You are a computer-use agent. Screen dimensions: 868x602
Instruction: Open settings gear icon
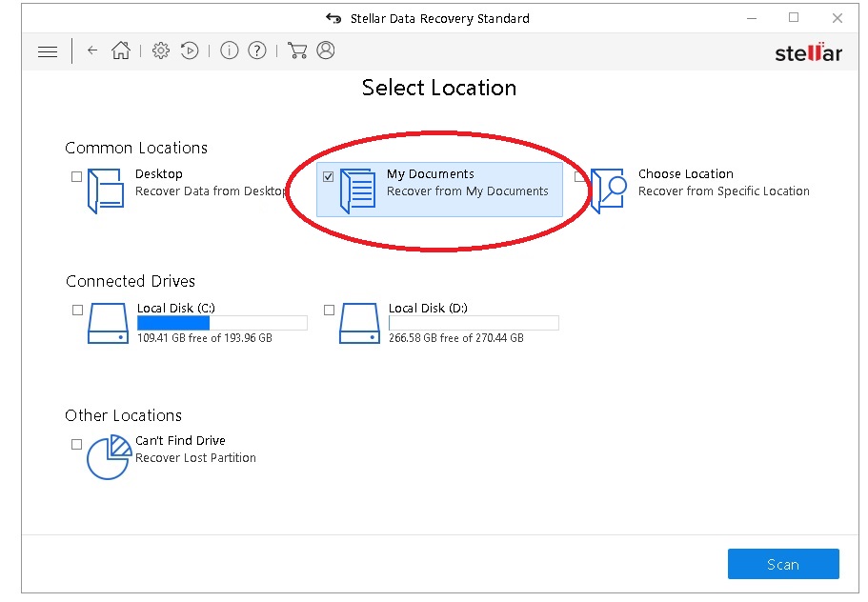(160, 50)
